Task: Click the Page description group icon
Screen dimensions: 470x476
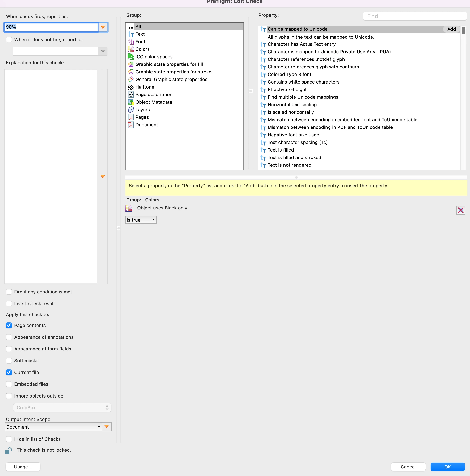Action: click(x=131, y=95)
